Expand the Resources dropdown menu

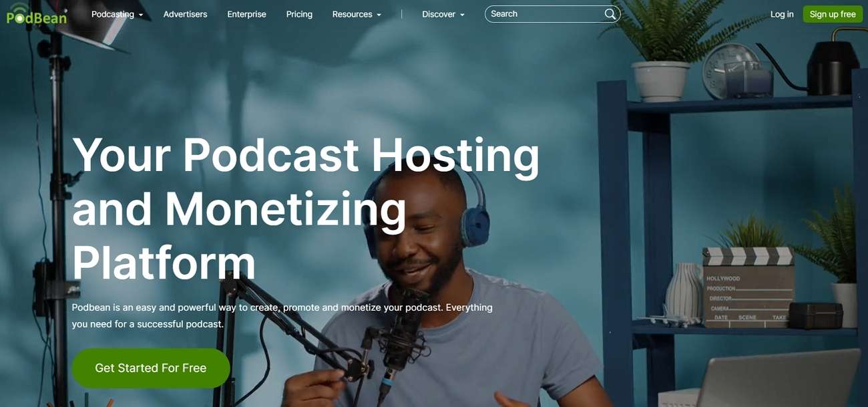point(357,14)
